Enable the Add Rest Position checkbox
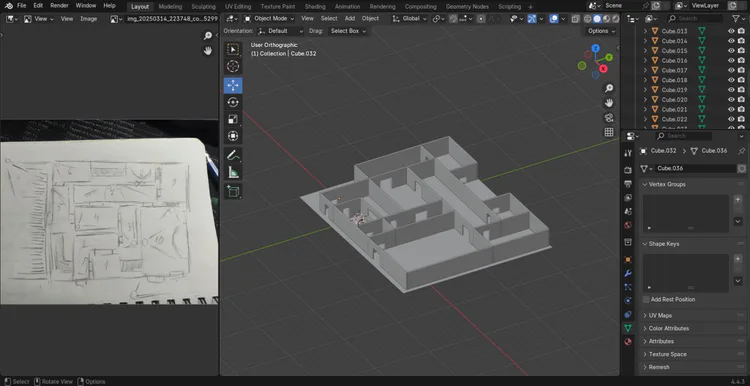Screen dimensions: 750x386 click(646, 299)
